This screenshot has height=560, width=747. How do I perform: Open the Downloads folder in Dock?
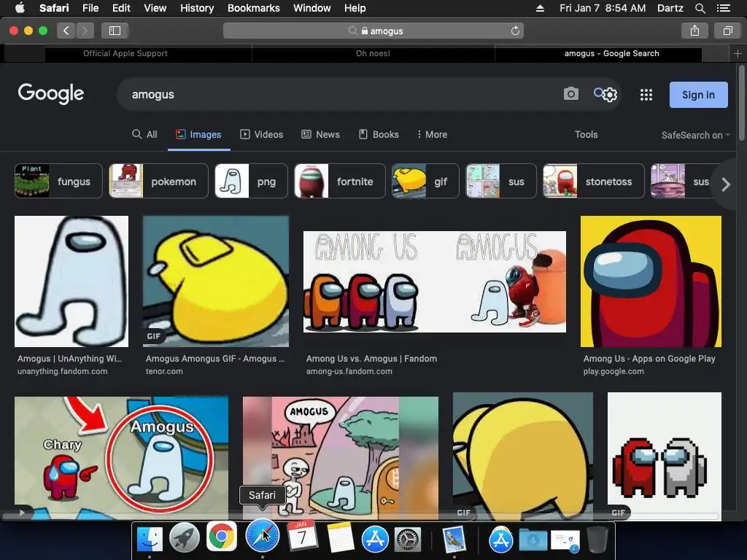point(533,540)
